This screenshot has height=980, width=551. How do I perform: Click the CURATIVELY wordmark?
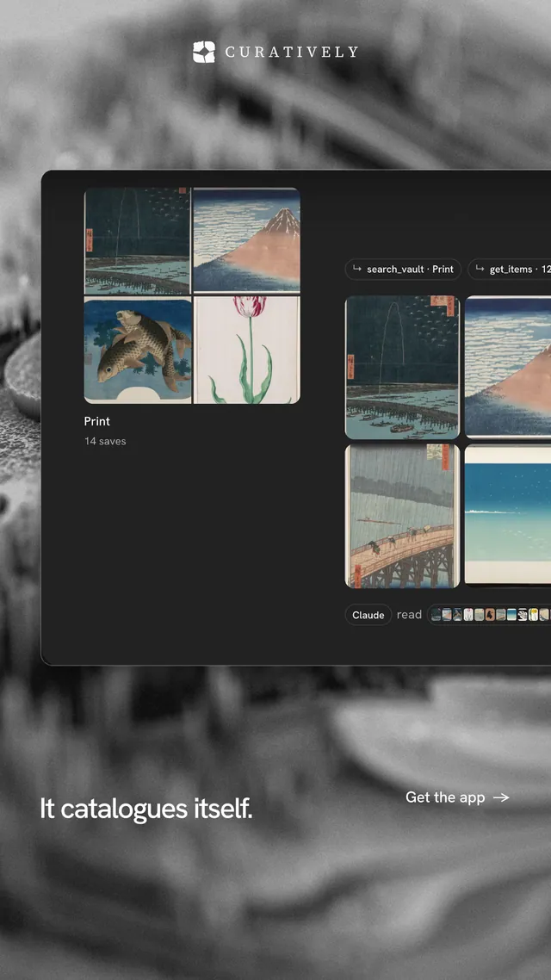click(292, 53)
